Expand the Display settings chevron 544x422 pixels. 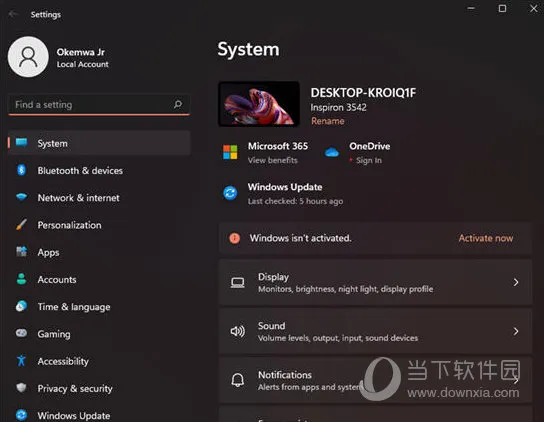point(516,282)
